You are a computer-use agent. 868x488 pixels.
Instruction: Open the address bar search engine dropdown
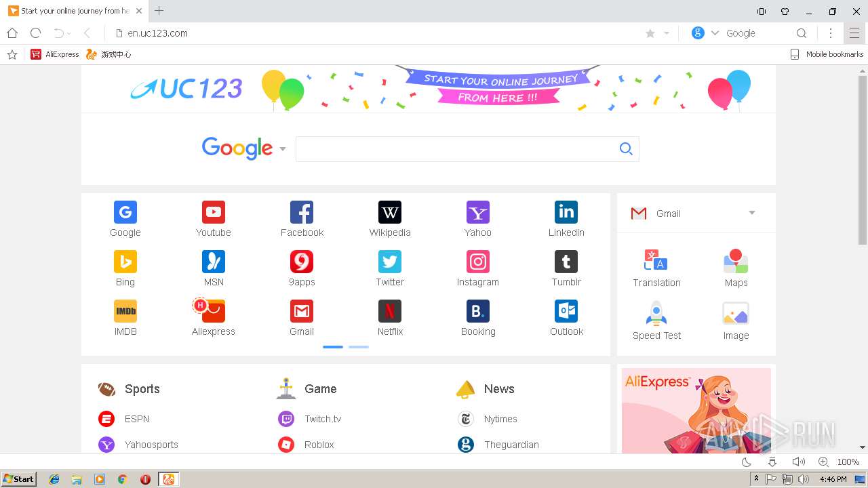coord(715,33)
